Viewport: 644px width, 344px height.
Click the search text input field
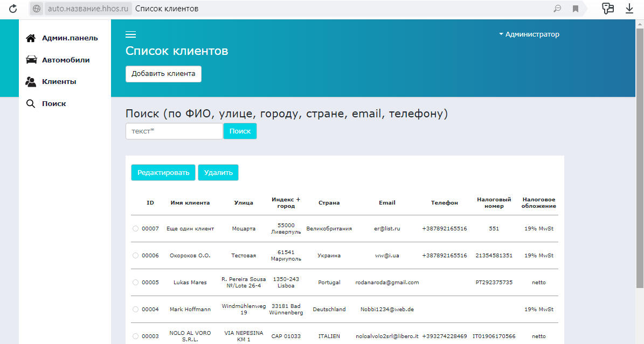[174, 131]
